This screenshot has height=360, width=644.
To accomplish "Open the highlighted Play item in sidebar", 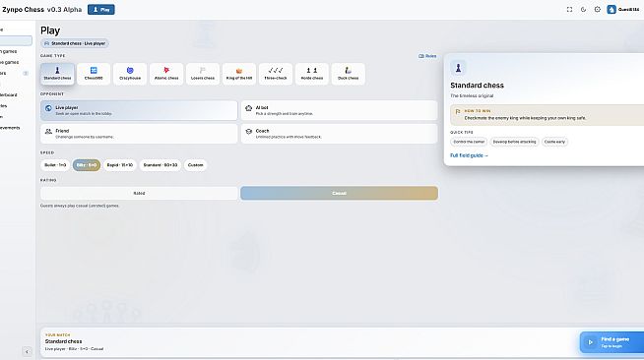I will click(x=16, y=40).
